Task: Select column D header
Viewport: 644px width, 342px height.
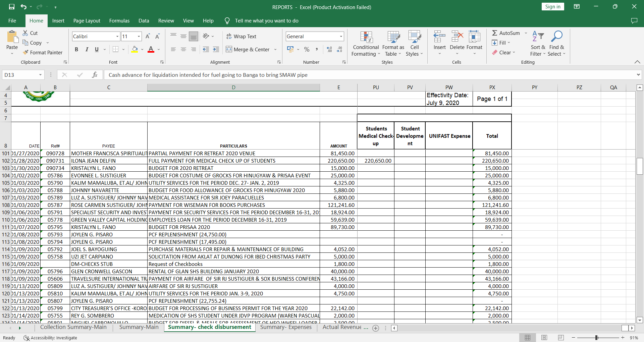Action: [x=233, y=87]
